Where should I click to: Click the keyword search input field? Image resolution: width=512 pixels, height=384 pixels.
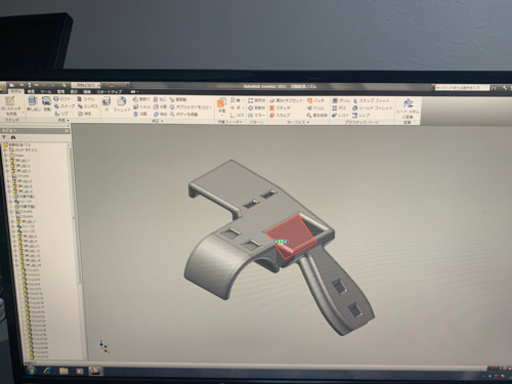tap(462, 88)
